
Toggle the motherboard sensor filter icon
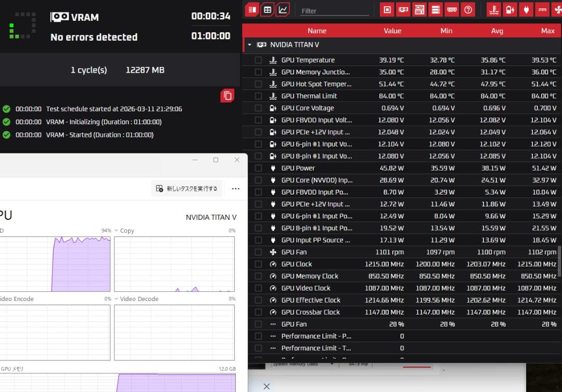coord(419,10)
